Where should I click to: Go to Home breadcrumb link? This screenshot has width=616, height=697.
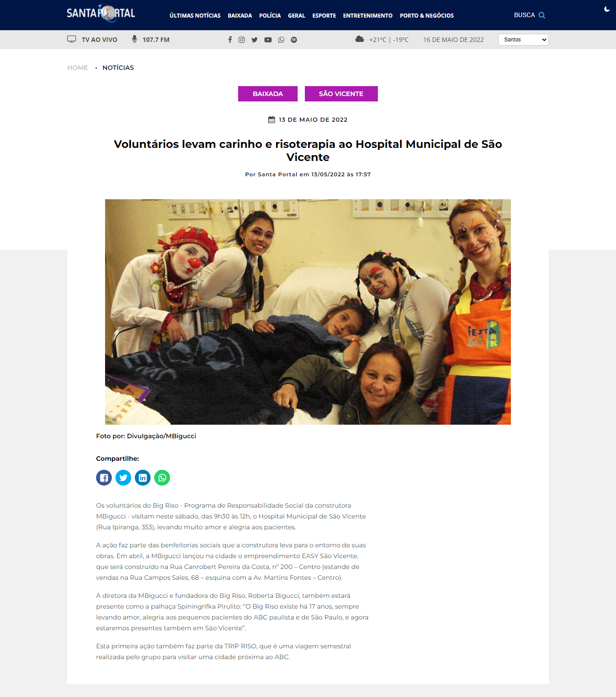[78, 68]
